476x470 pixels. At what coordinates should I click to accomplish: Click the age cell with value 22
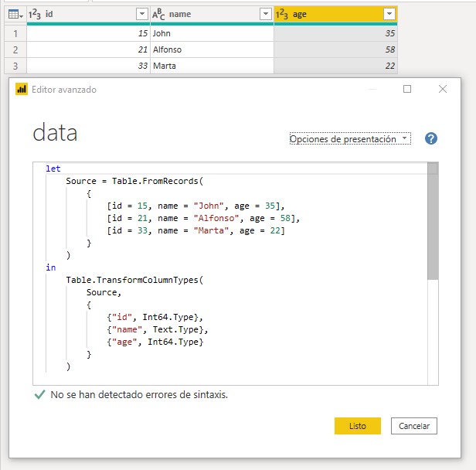[x=335, y=66]
